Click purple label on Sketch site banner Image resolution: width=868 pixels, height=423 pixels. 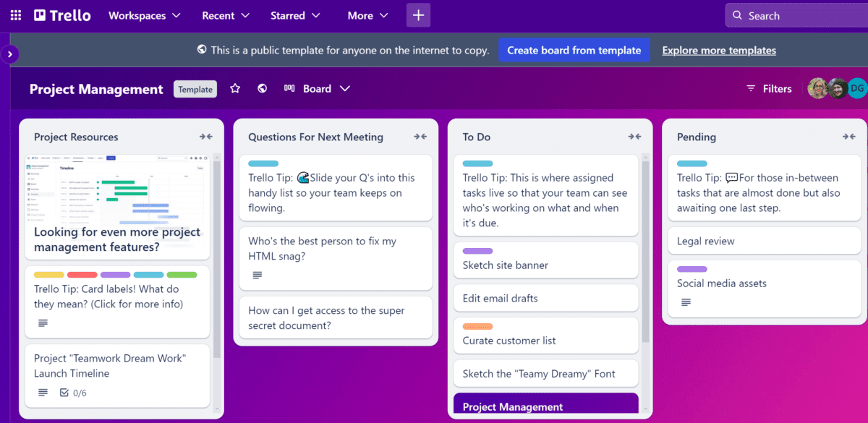tap(477, 251)
